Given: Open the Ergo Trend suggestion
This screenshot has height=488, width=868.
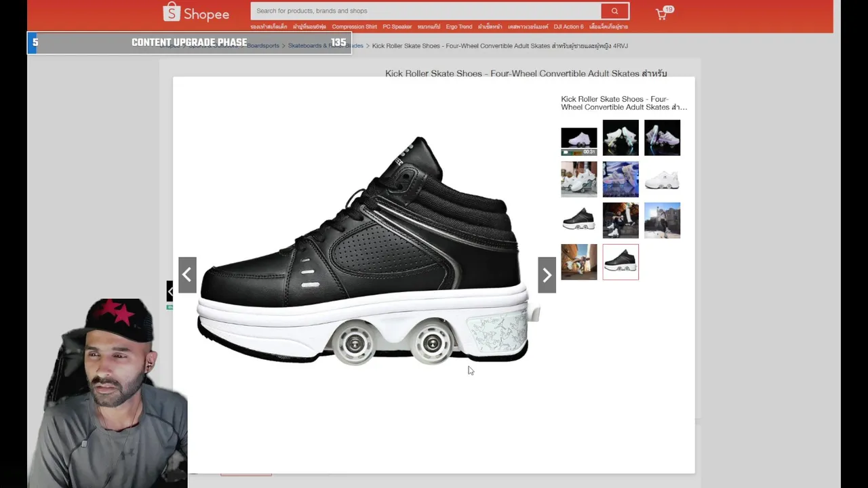Looking at the screenshot, I should (458, 26).
